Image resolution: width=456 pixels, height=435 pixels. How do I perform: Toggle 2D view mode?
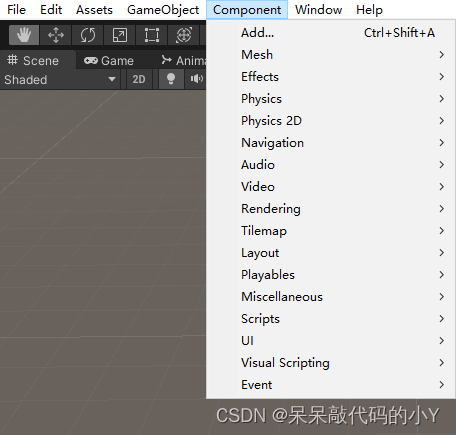[x=139, y=79]
